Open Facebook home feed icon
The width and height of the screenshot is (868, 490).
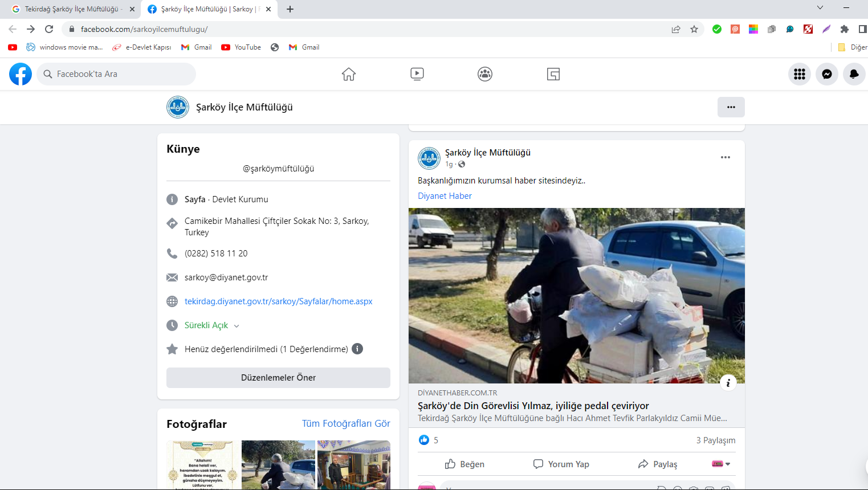click(x=348, y=74)
